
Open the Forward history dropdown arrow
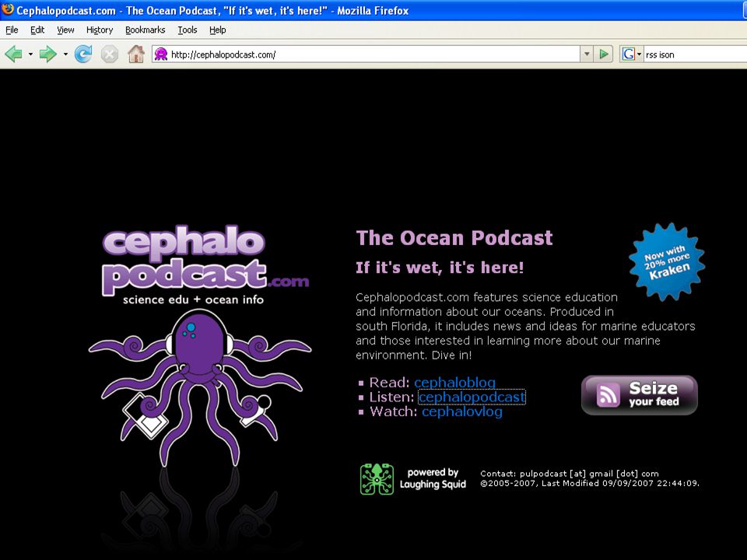pyautogui.click(x=65, y=54)
